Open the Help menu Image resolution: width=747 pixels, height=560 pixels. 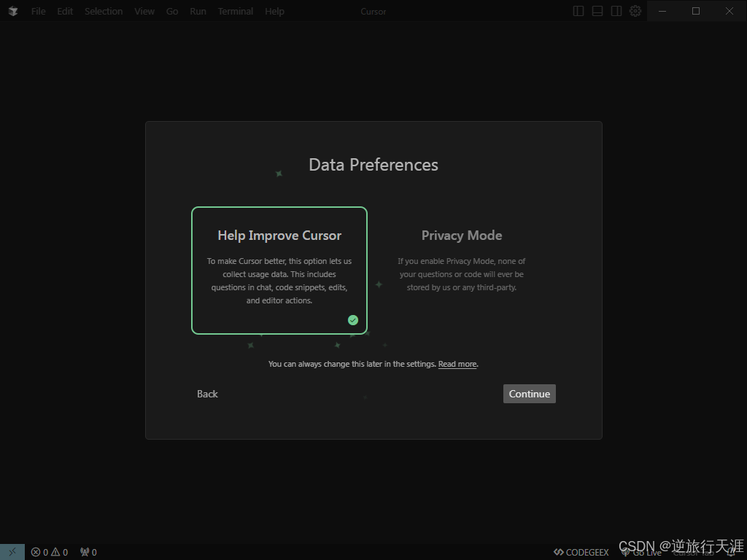(x=274, y=11)
